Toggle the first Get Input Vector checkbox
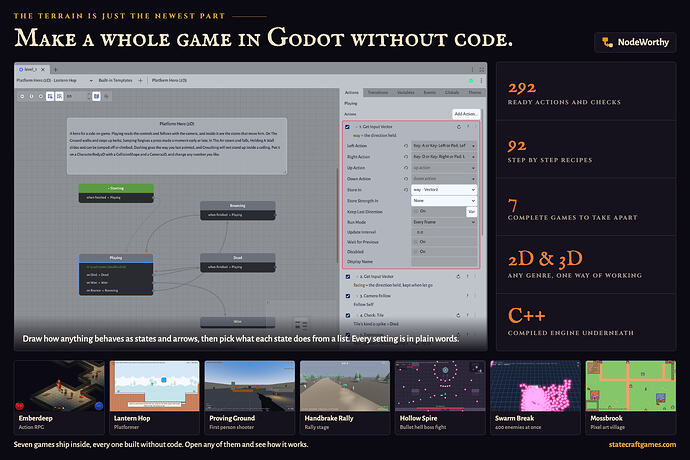The width and height of the screenshot is (690, 460). tap(347, 127)
